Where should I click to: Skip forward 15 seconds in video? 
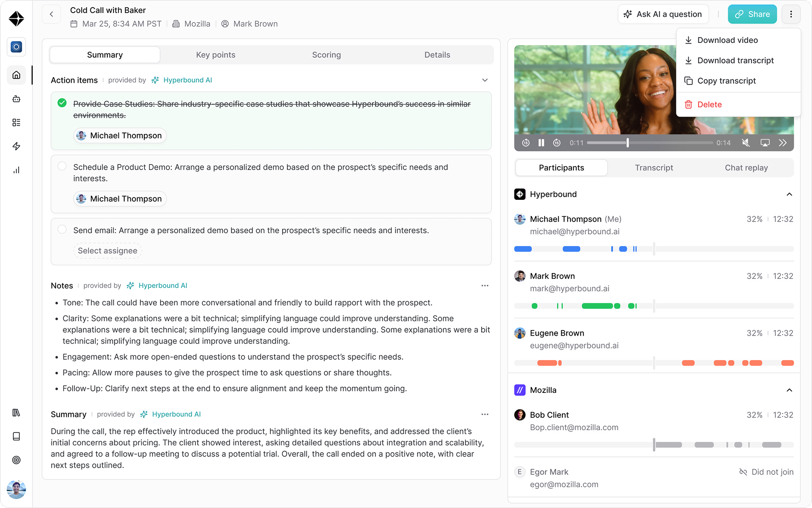pyautogui.click(x=557, y=143)
